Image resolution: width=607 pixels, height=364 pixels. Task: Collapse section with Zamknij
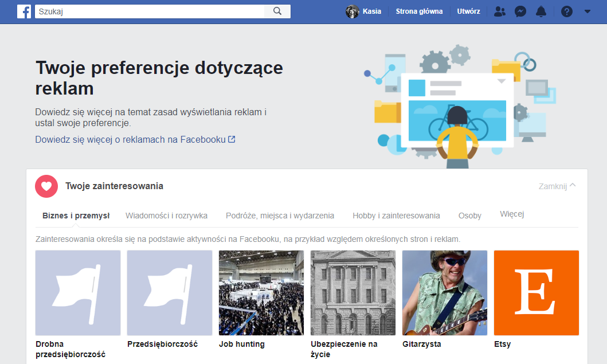point(557,186)
